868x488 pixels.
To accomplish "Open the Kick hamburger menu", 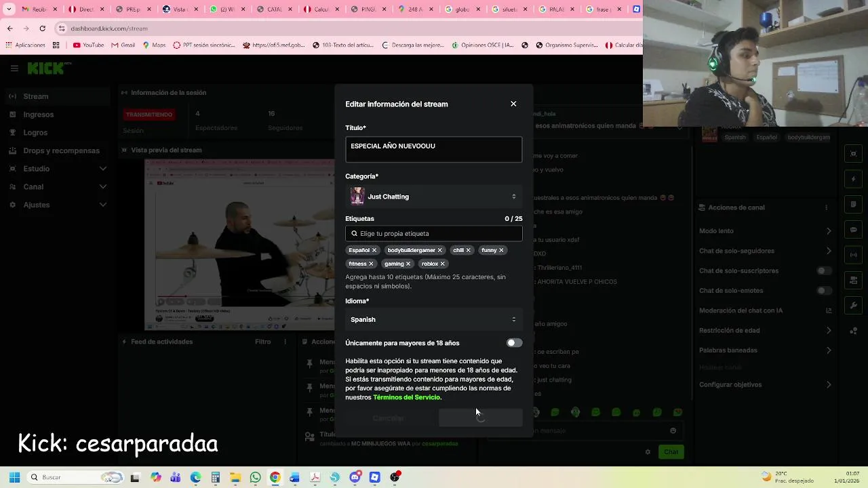I will click(x=14, y=68).
